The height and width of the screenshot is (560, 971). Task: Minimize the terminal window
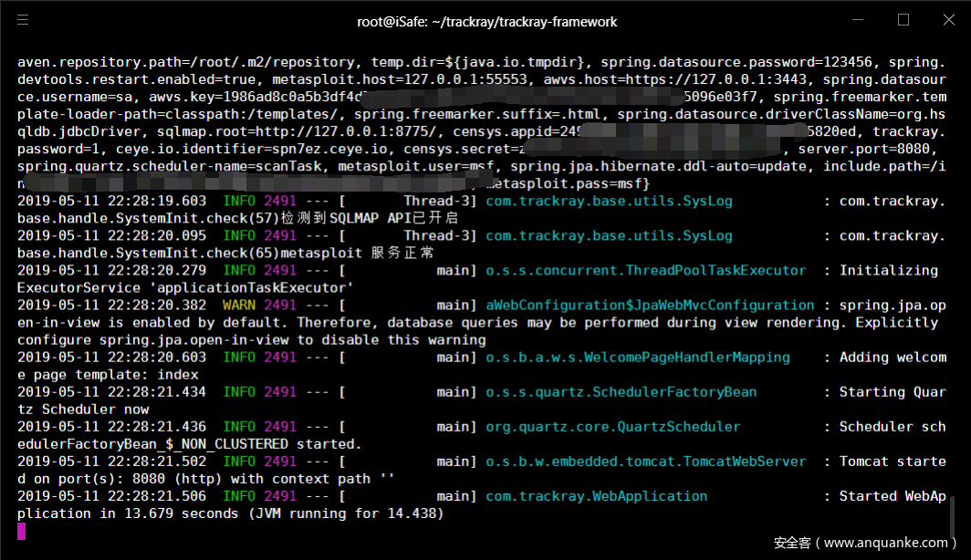pos(858,20)
